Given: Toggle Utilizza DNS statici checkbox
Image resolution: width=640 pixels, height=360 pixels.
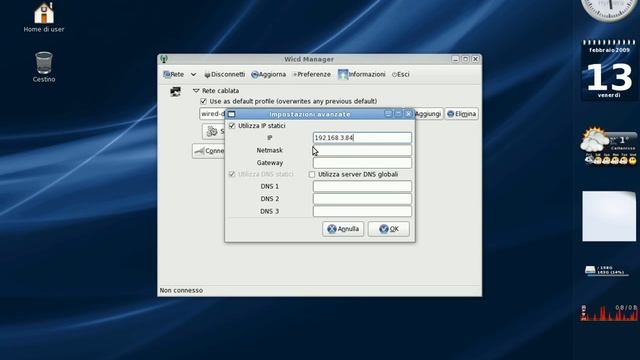Looking at the screenshot, I should coord(232,174).
